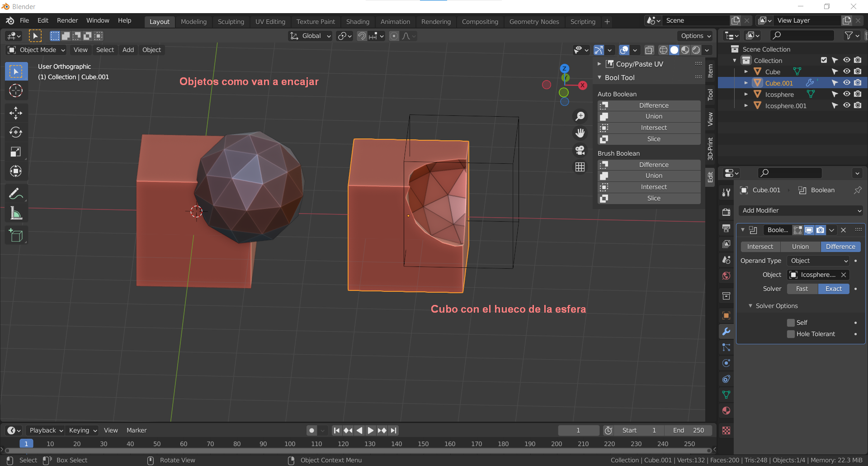The height and width of the screenshot is (466, 868).
Task: Open the Render properties tab icon
Action: click(x=726, y=212)
